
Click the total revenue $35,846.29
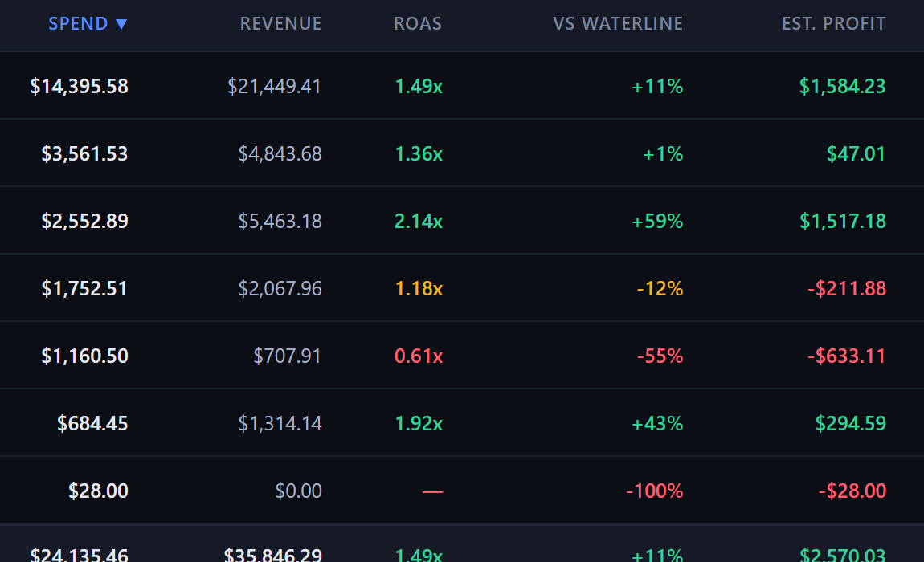(x=273, y=554)
